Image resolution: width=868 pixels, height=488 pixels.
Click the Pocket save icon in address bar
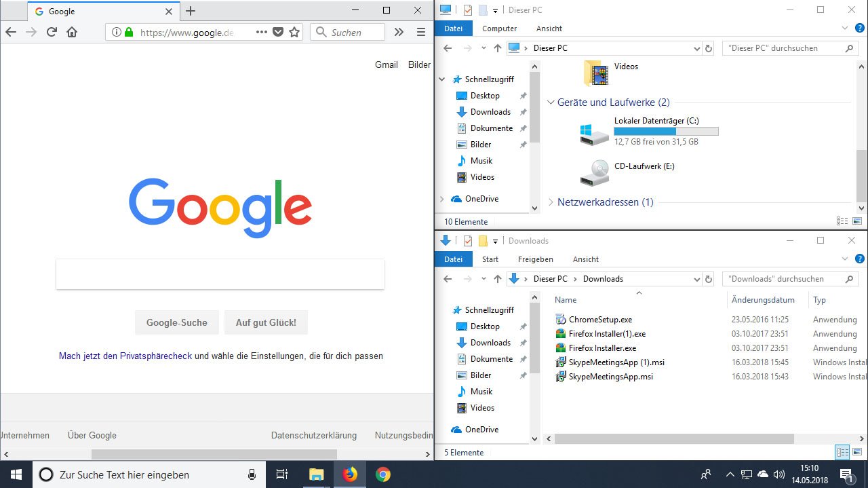[278, 32]
